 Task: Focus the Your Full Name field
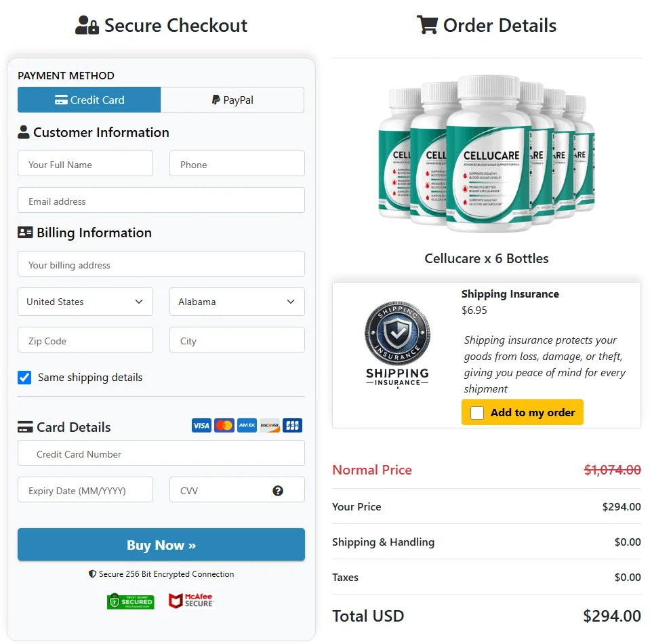coord(85,164)
